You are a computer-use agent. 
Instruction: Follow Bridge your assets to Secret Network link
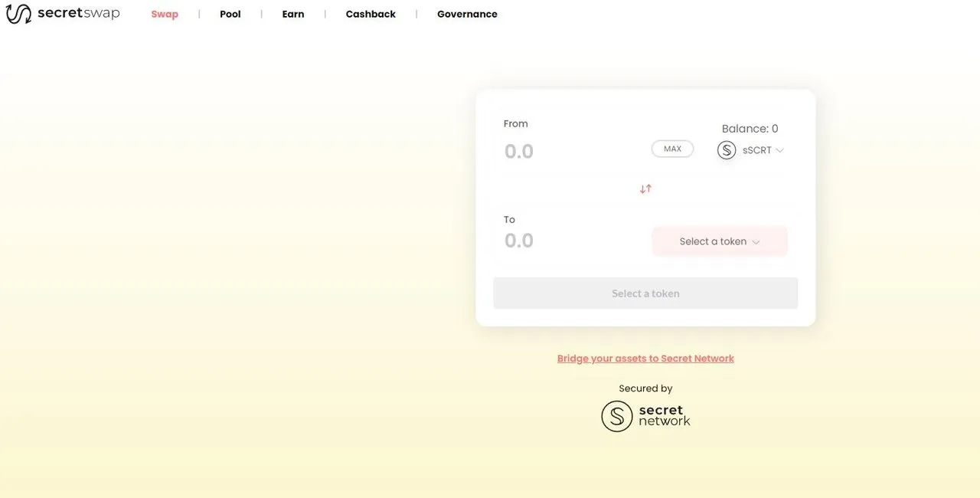click(x=645, y=359)
